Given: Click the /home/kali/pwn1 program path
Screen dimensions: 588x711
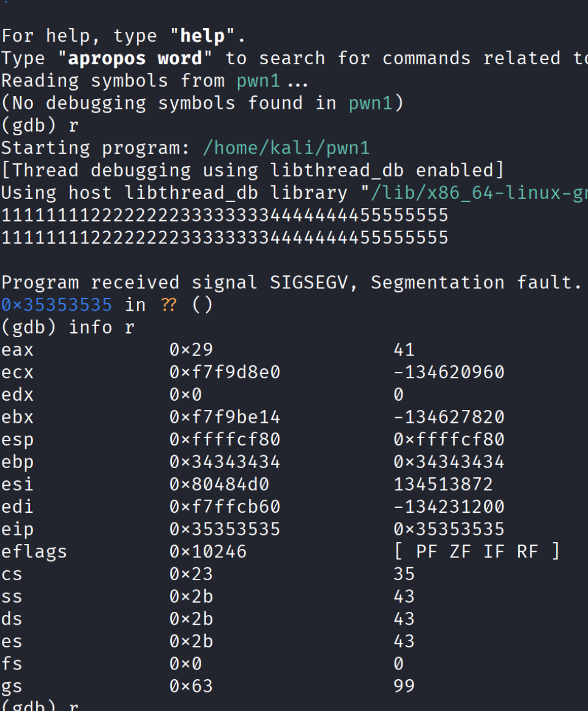Looking at the screenshot, I should (286, 148).
